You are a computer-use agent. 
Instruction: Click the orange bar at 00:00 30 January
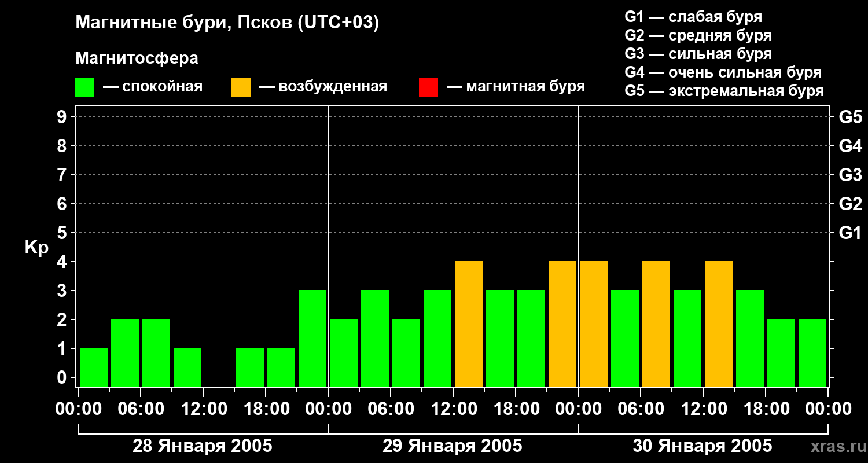pyautogui.click(x=594, y=324)
